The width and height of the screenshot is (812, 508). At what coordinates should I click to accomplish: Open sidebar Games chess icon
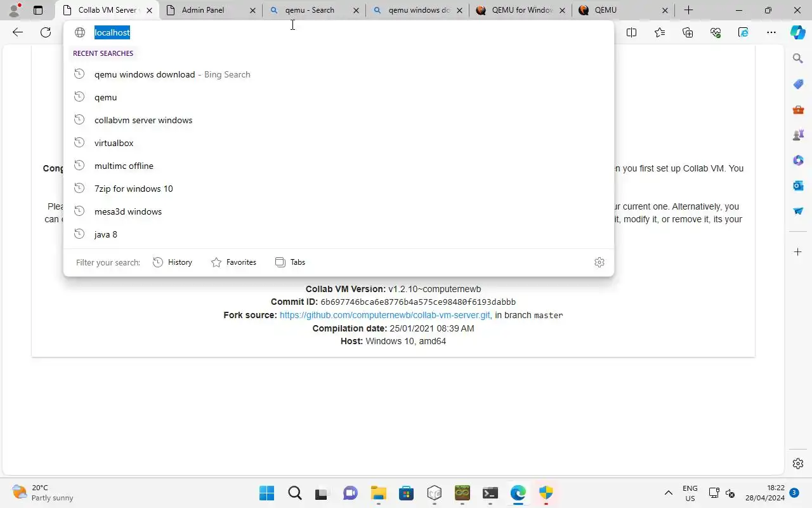tap(798, 135)
